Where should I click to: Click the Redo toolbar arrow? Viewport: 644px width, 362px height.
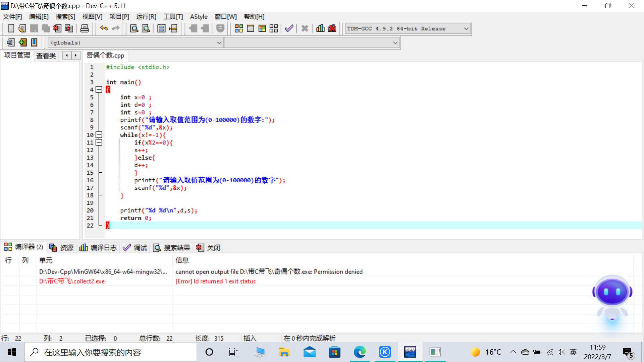coord(116,28)
